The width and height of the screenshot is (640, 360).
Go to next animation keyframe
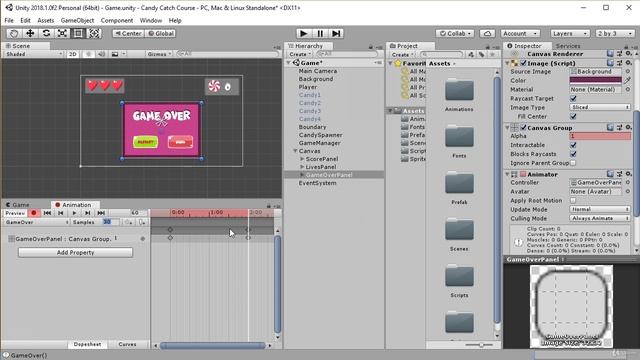(87, 213)
